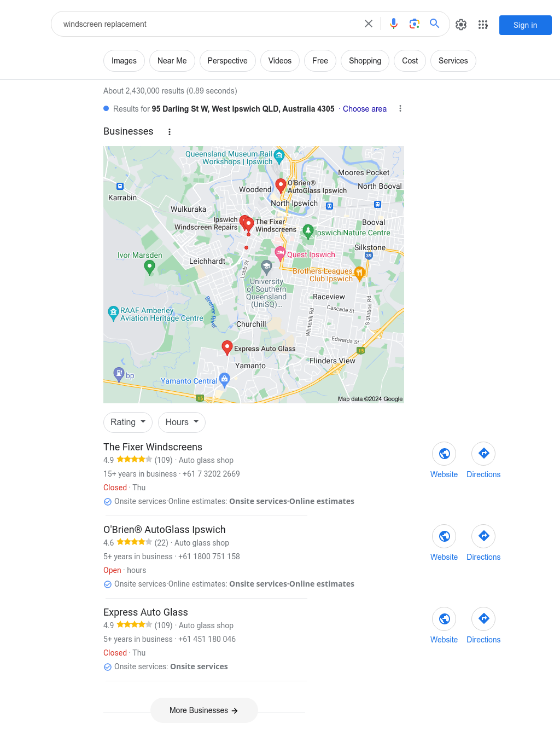Open The Fixer Windscreens website icon
560x736 pixels.
coord(444,454)
